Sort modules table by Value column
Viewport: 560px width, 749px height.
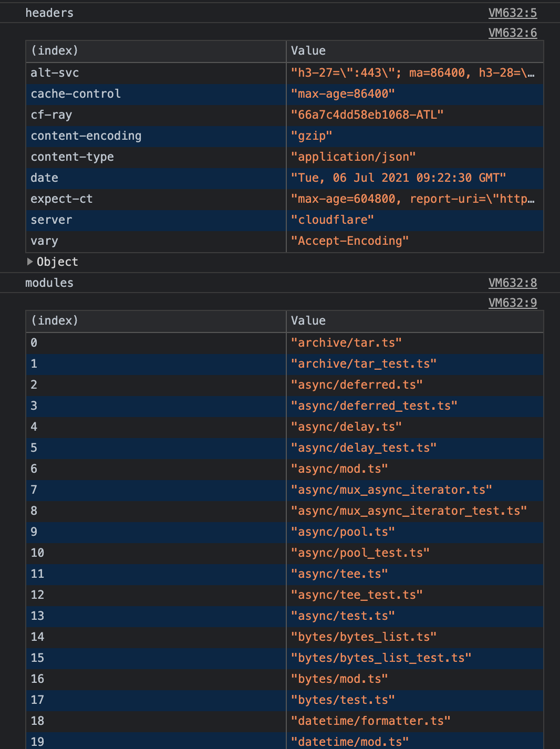(308, 321)
